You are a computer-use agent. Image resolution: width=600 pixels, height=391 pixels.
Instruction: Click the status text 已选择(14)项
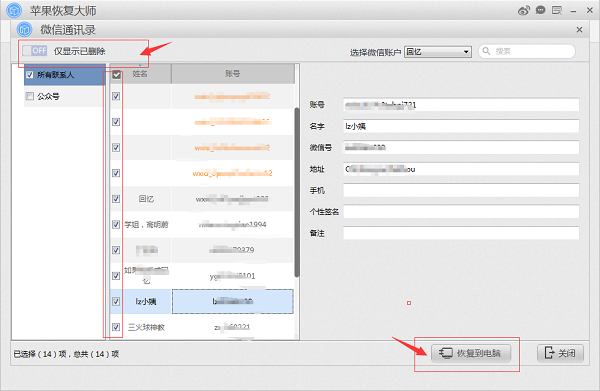point(40,354)
